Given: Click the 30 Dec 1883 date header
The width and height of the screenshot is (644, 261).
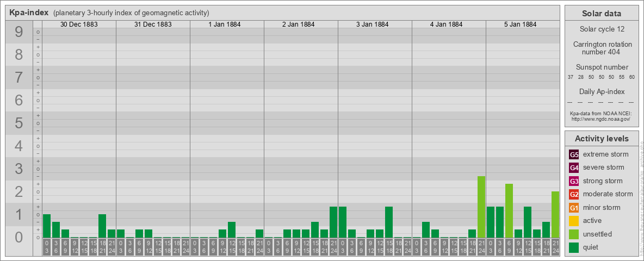Looking at the screenshot, I should click(x=79, y=24).
